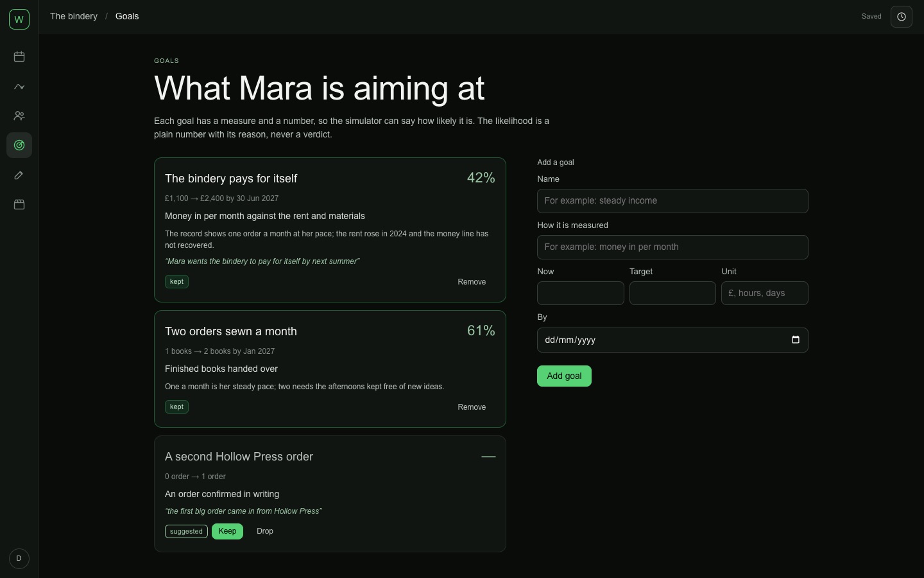924x578 pixels.
Task: Focus the goal Name input field
Action: point(672,201)
